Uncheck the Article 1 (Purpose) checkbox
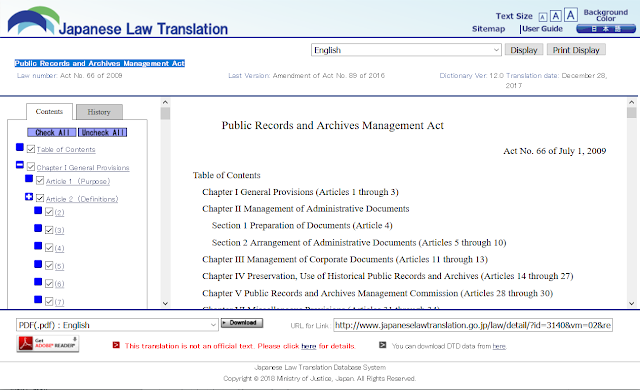The height and width of the screenshot is (390, 640). coord(40,180)
